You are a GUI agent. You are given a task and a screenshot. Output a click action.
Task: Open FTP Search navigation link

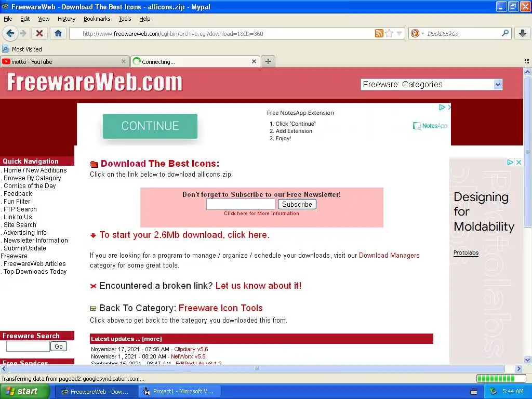pos(20,209)
